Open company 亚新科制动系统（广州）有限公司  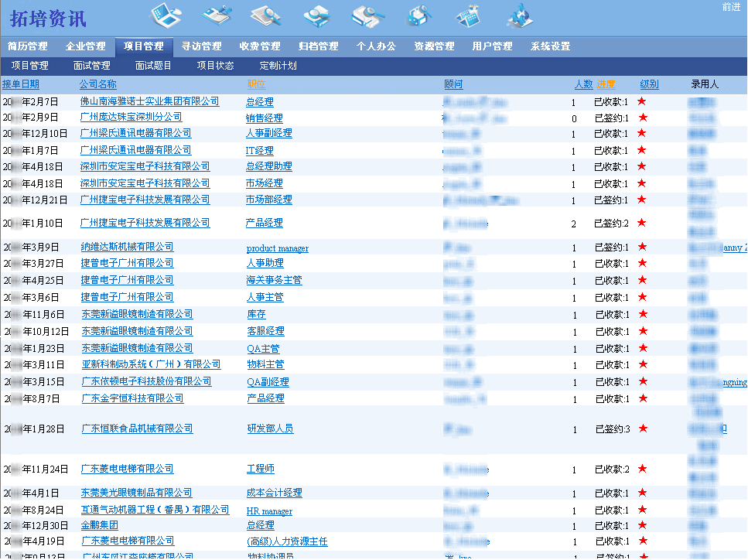[151, 364]
